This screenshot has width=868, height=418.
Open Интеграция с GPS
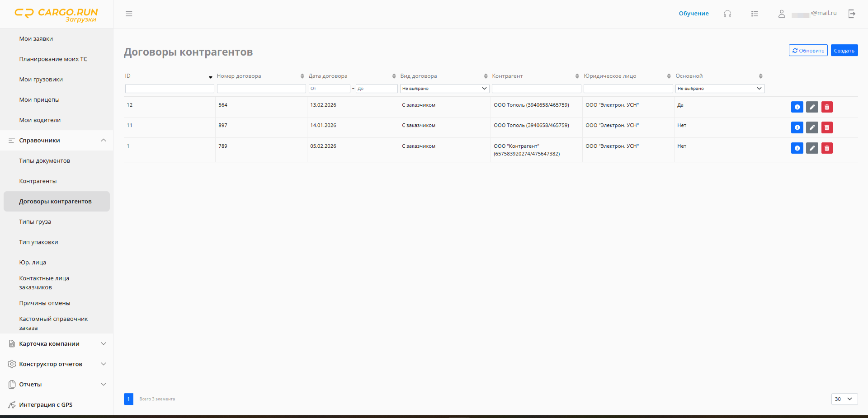46,405
